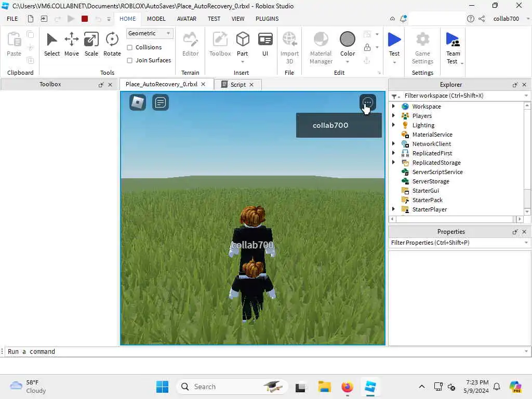Click the Windows taskbar Search box
532x399 pixels.
click(232, 387)
